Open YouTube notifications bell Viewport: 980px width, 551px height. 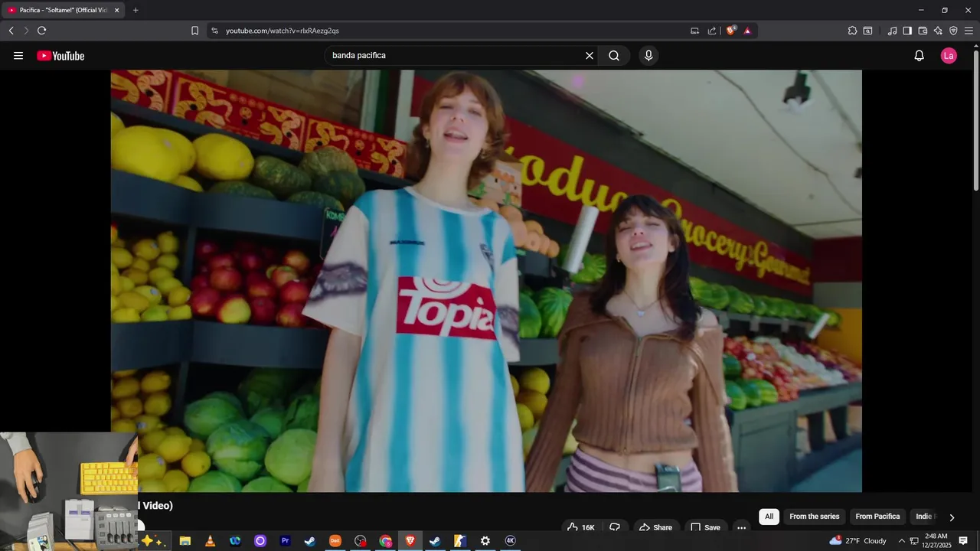[920, 56]
